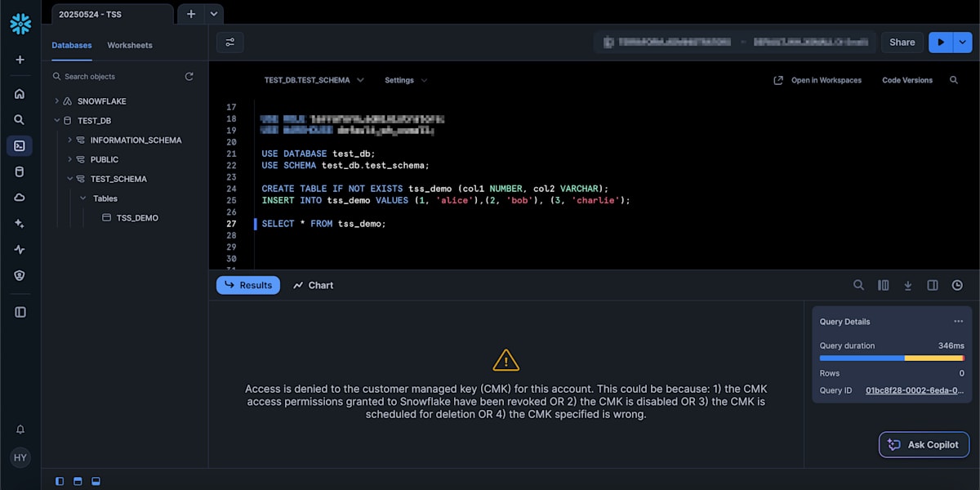Open the AI sparkle icon in sidebar

coord(20,224)
